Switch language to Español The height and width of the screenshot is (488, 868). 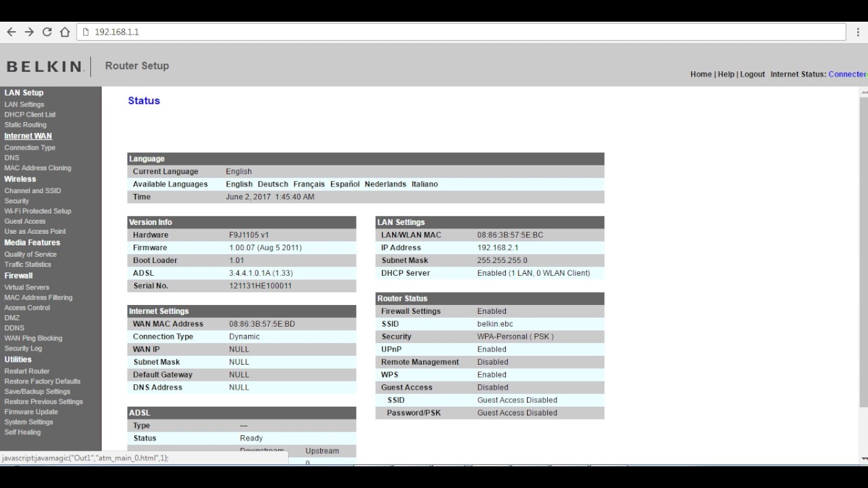[x=344, y=184]
